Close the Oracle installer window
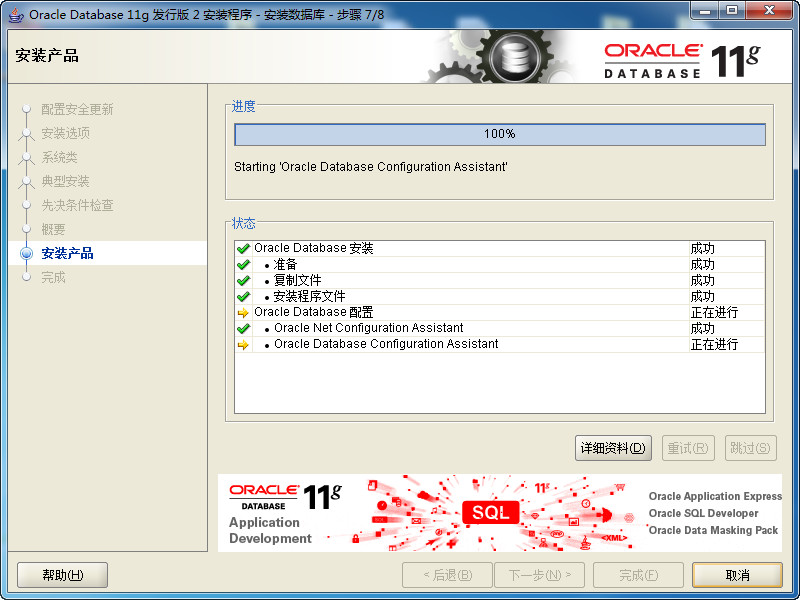The image size is (800, 600). (x=770, y=10)
